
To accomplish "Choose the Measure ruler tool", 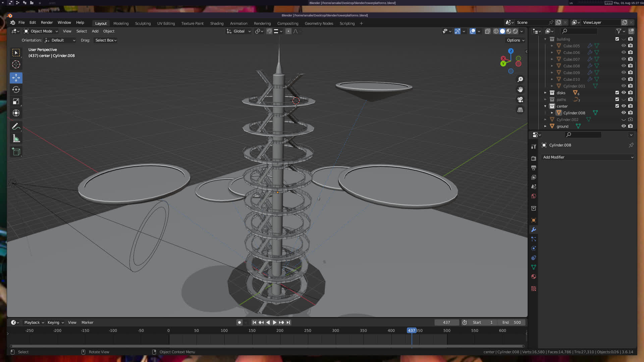I will coord(16,138).
